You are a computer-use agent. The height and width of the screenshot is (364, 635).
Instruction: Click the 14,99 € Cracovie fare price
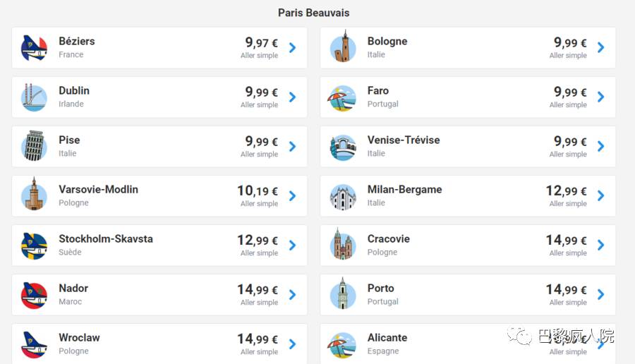[566, 240]
